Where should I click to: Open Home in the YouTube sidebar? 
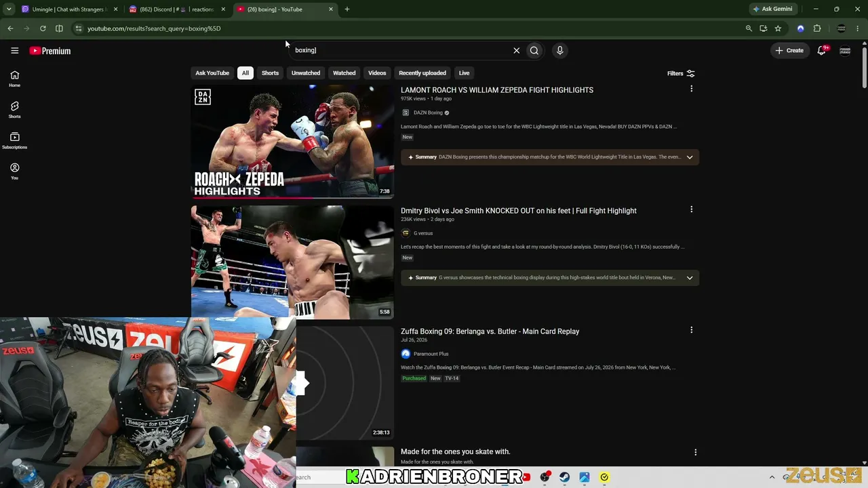click(14, 79)
